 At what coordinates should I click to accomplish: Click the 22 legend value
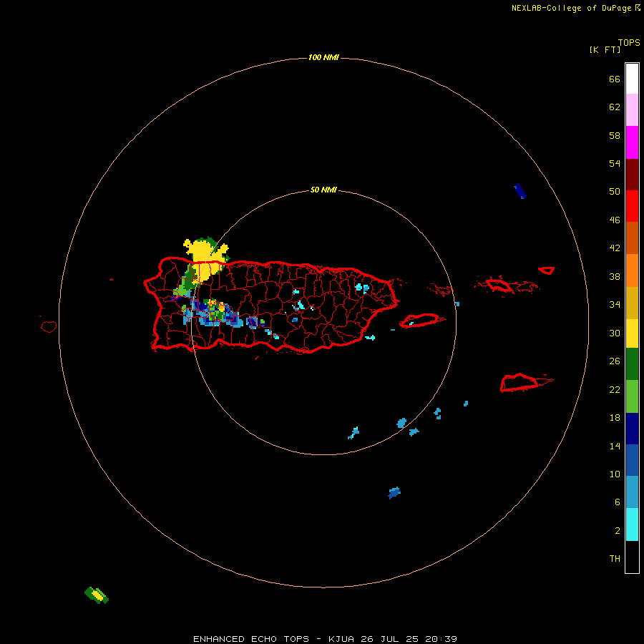coord(615,389)
